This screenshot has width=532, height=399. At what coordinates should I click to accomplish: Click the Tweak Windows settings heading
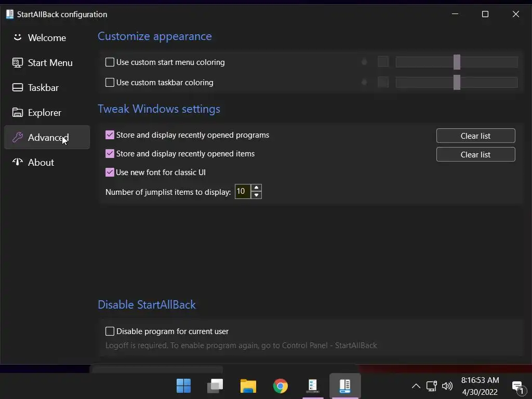coord(159,109)
